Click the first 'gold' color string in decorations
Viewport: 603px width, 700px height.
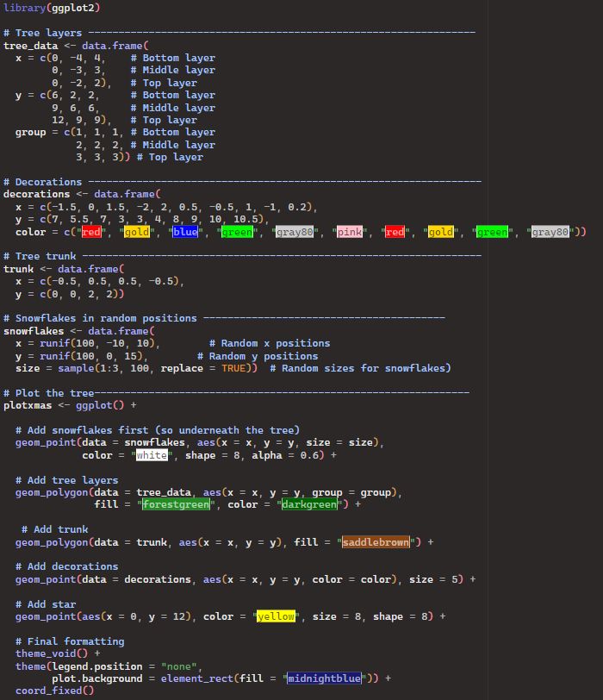(137, 232)
